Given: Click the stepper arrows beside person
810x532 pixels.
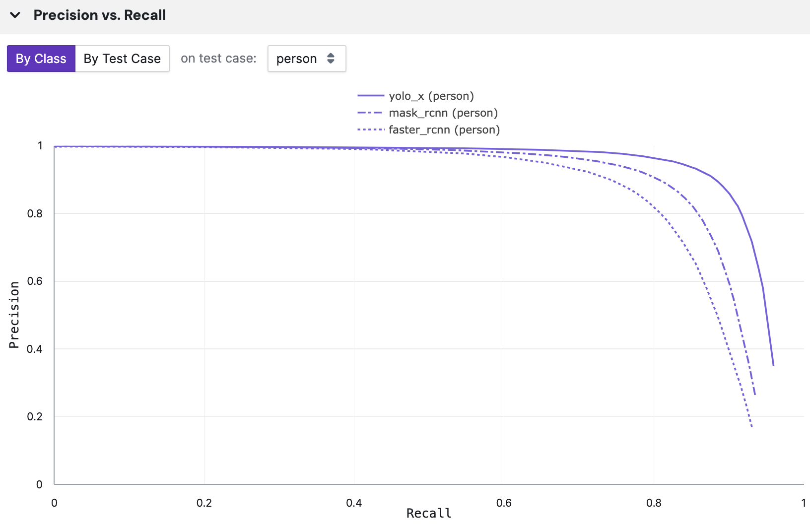Looking at the screenshot, I should 331,59.
